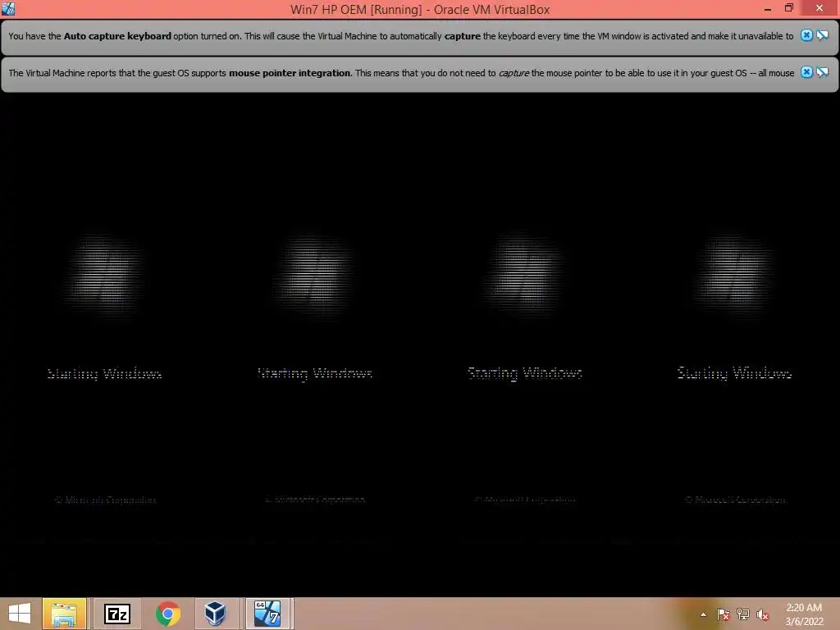The height and width of the screenshot is (630, 840).
Task: Open File Explorer from the taskbar
Action: [64, 614]
